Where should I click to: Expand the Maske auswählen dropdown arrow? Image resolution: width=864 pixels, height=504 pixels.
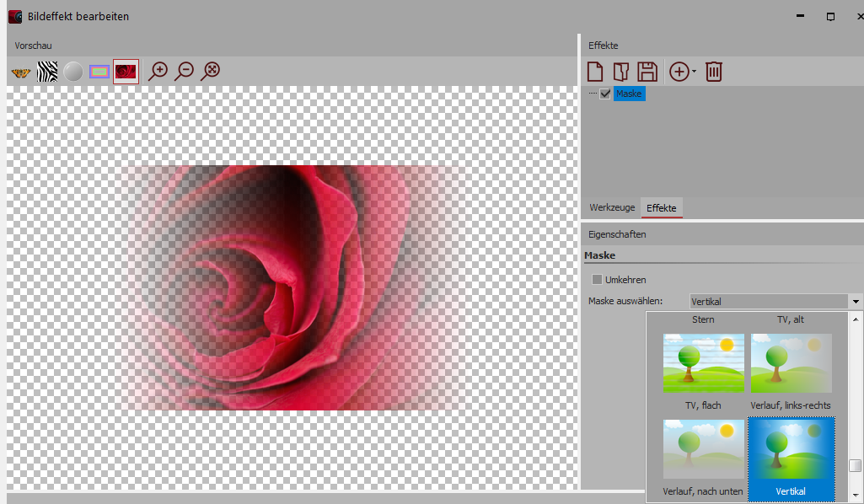(x=856, y=301)
